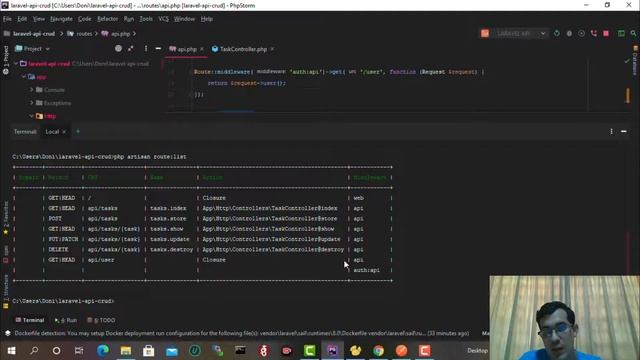
Task: Open the Tools menu
Action: (146, 19)
